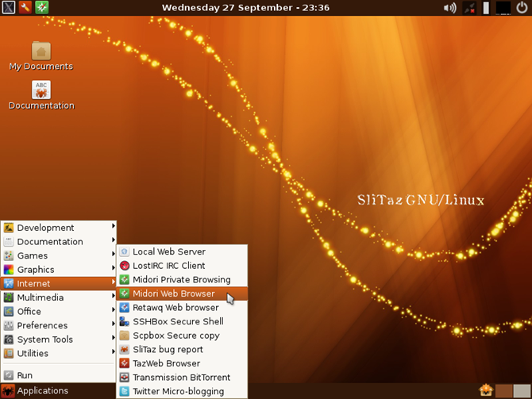Image resolution: width=532 pixels, height=399 pixels.
Task: Expand the Utilities submenu arrow
Action: (114, 351)
